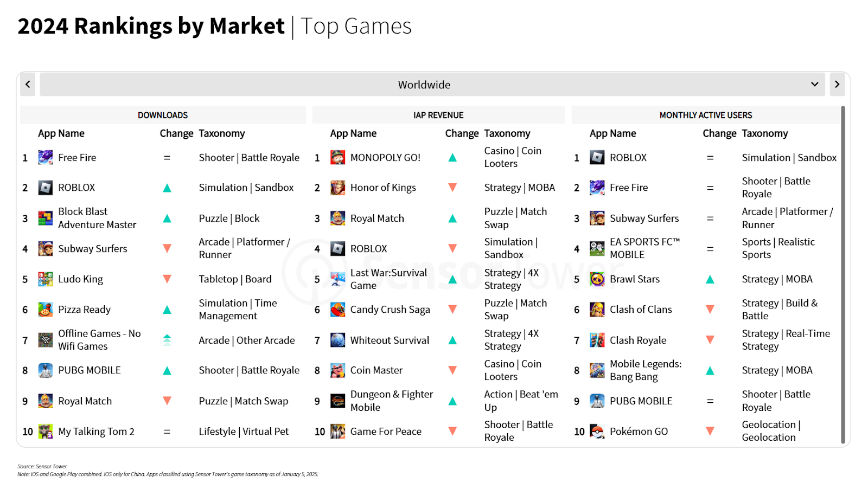
Task: Click the Free Fire icon in Downloads
Action: tap(46, 158)
